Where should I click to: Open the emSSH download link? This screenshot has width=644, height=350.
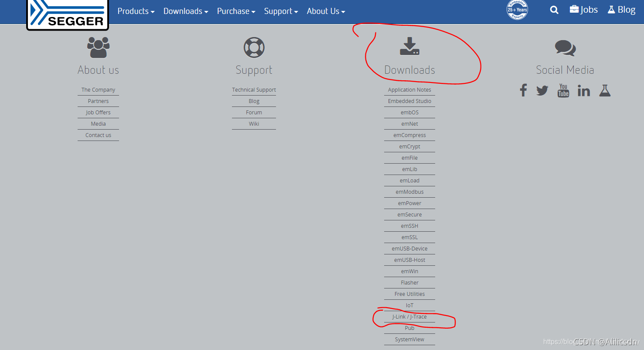point(409,226)
